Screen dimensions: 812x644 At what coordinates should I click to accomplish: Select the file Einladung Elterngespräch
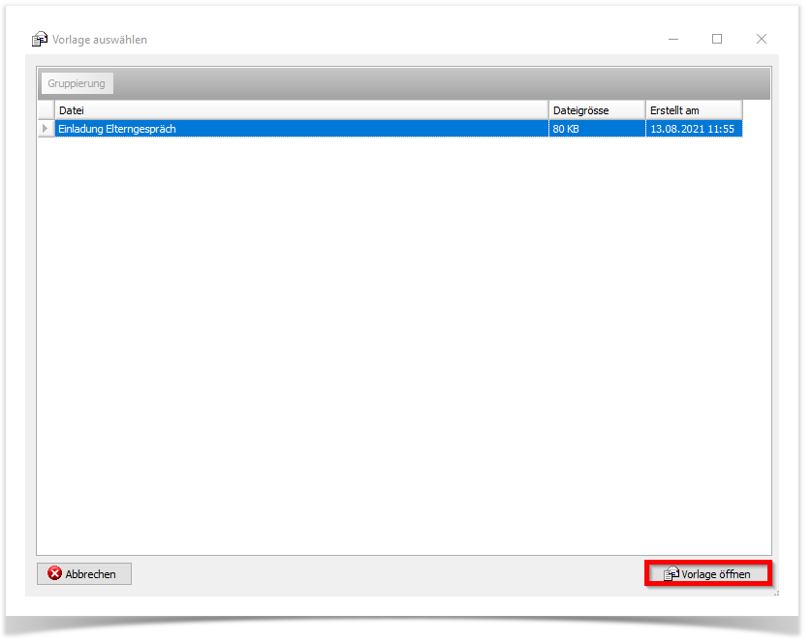[x=301, y=129]
